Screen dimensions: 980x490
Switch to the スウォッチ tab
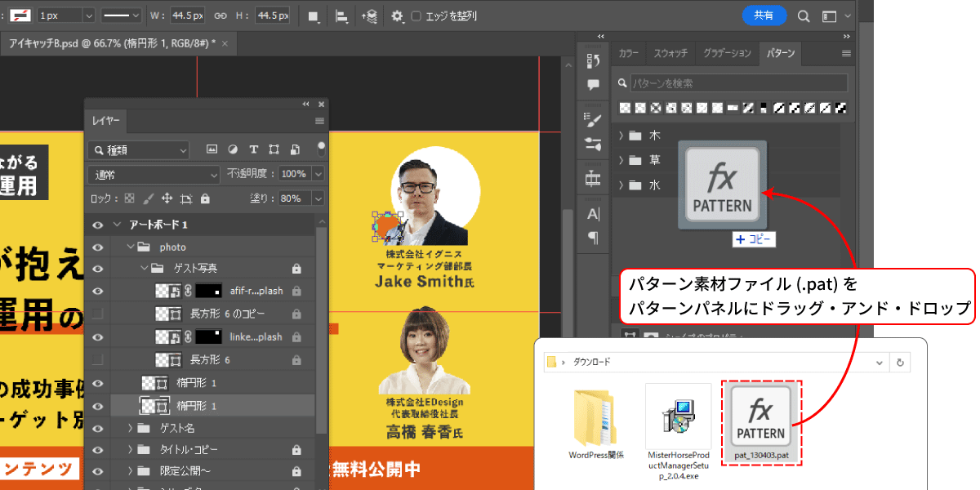pos(670,53)
